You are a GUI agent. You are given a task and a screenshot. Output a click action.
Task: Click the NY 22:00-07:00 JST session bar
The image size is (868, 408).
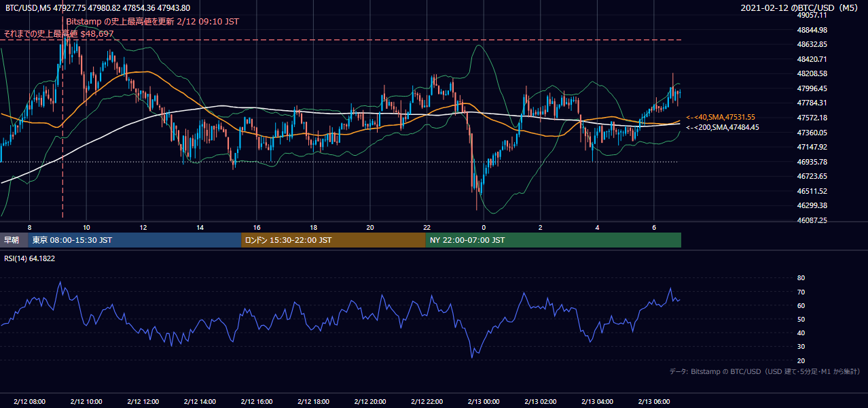coord(554,240)
